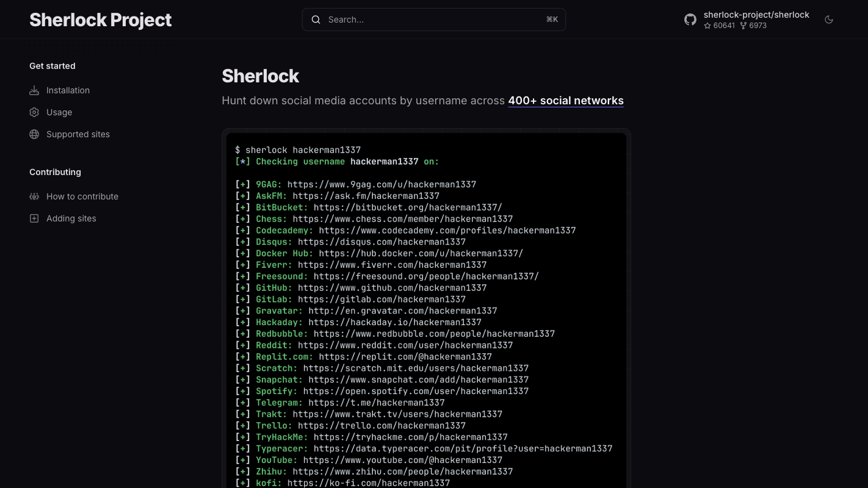Click the Disqus result line

point(350,242)
